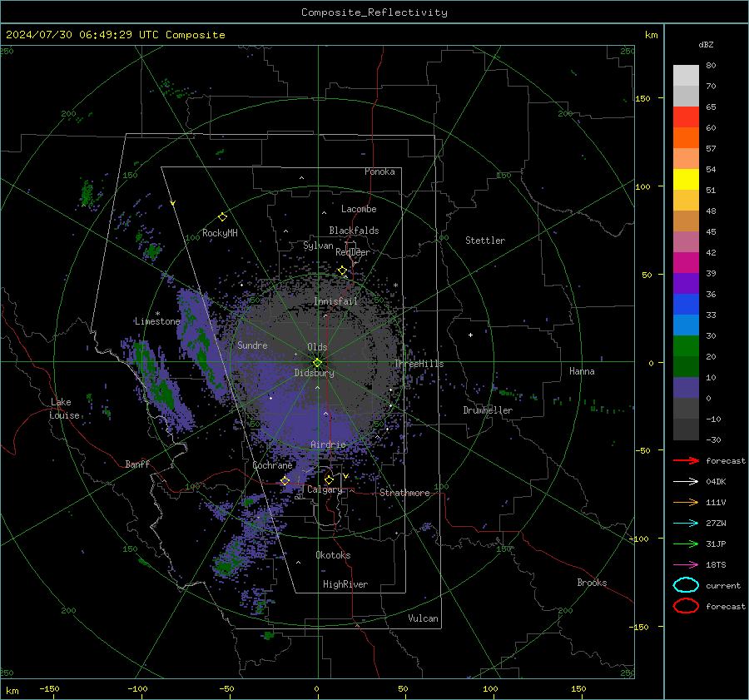This screenshot has height=700, width=749.
Task: Click the 'Lake Louise' map label
Action: (64, 409)
